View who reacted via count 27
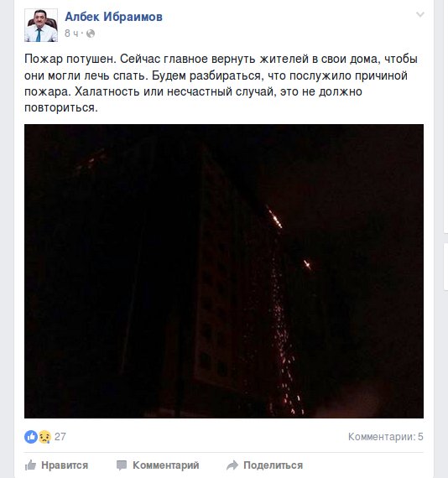 (60, 437)
